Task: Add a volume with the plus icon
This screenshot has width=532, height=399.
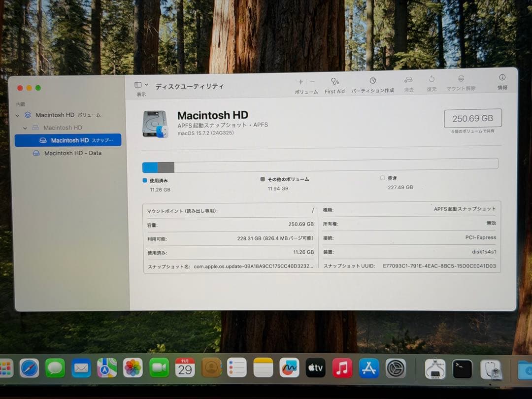Action: pos(300,82)
